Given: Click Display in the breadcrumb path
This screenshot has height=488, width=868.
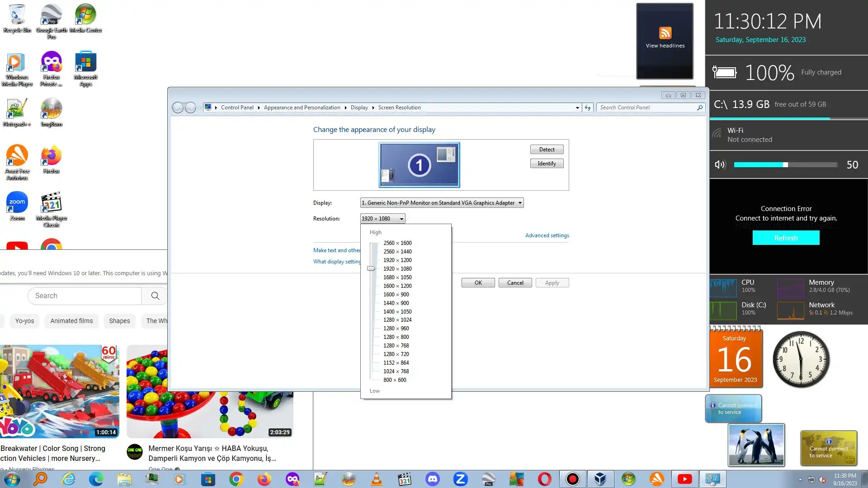Looking at the screenshot, I should (x=359, y=108).
